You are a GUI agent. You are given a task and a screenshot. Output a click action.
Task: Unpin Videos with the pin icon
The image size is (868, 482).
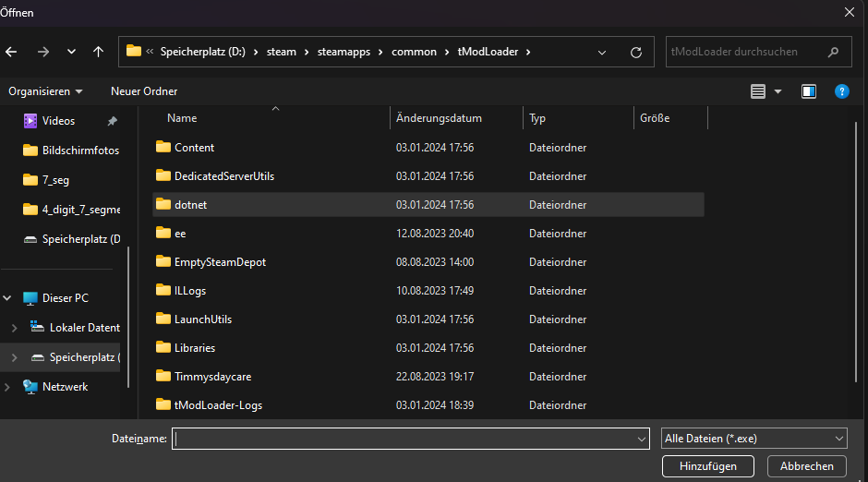(x=112, y=121)
